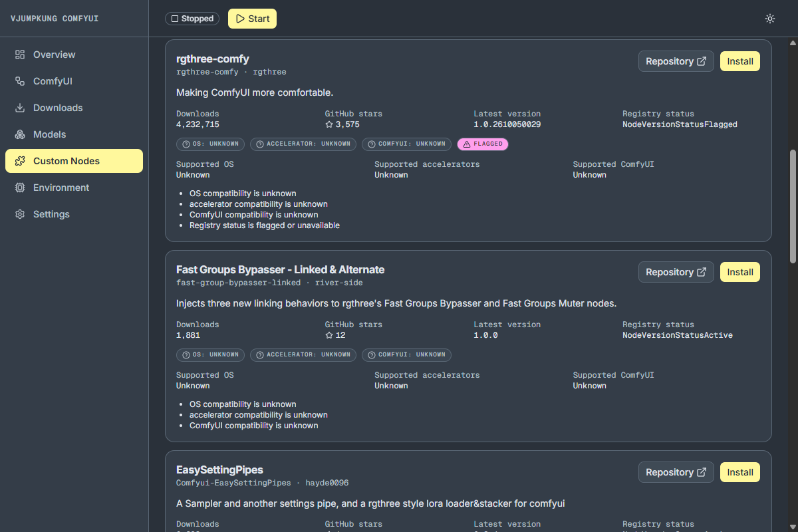
Task: Install the rgthree-comfy node
Action: pyautogui.click(x=740, y=61)
